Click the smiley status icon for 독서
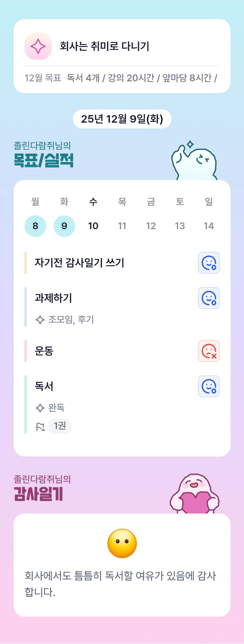This screenshot has height=644, width=244. [209, 386]
